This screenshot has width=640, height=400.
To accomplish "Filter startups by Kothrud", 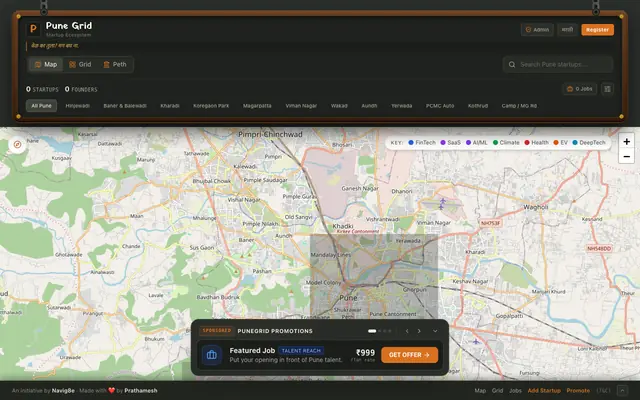I will [x=478, y=106].
